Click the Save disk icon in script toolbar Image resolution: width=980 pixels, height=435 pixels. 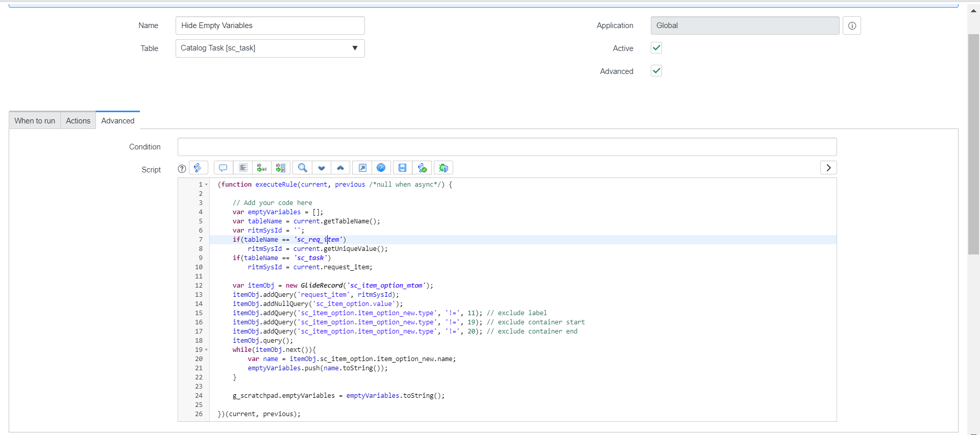point(402,168)
